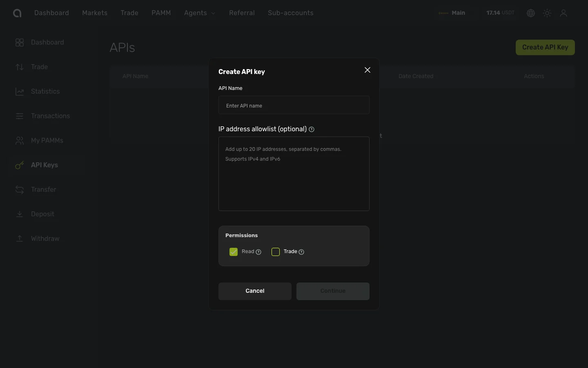Enable the Trade permission checkbox
This screenshot has height=368, width=588.
click(275, 252)
